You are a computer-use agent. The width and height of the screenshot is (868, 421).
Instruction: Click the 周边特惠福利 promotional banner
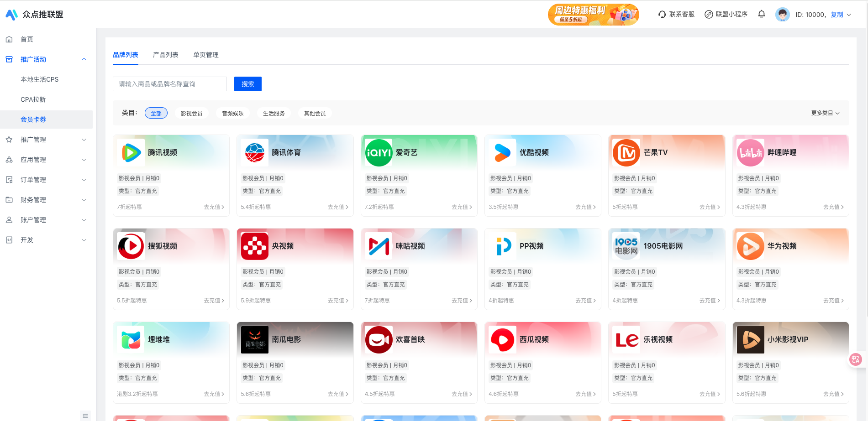coord(593,15)
